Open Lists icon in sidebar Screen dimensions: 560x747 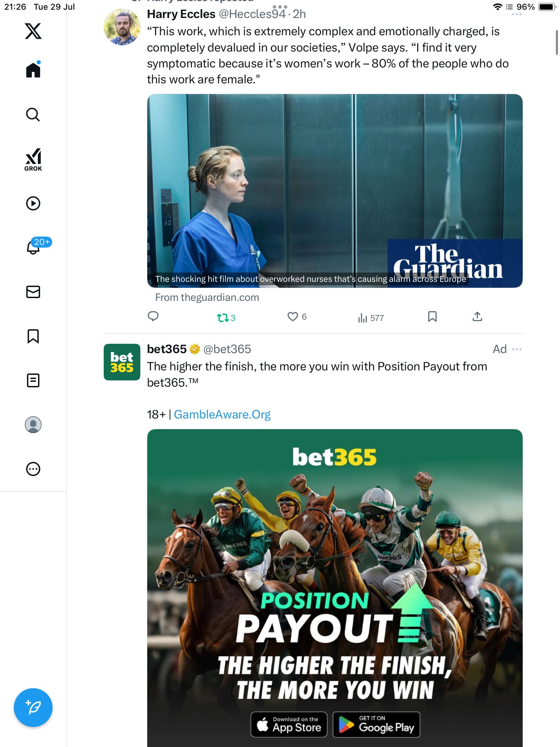pos(33,380)
